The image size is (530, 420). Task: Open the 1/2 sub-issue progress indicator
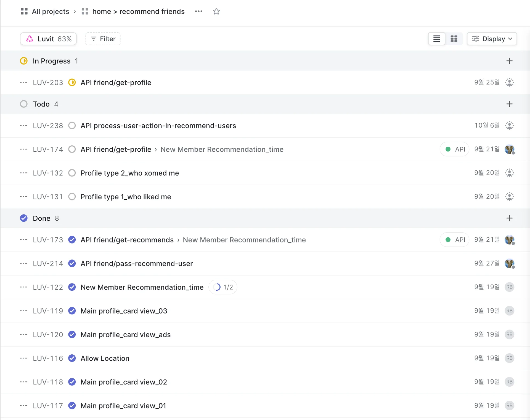(223, 287)
